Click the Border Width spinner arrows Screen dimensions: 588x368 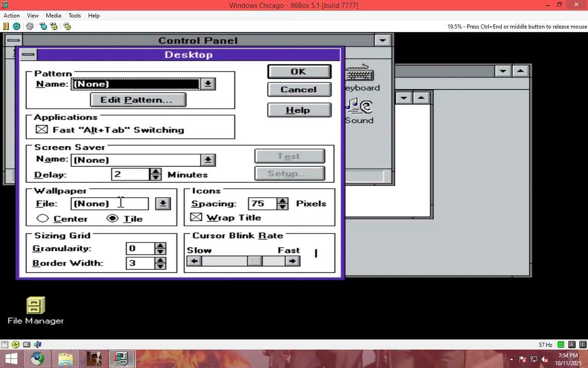(x=160, y=263)
